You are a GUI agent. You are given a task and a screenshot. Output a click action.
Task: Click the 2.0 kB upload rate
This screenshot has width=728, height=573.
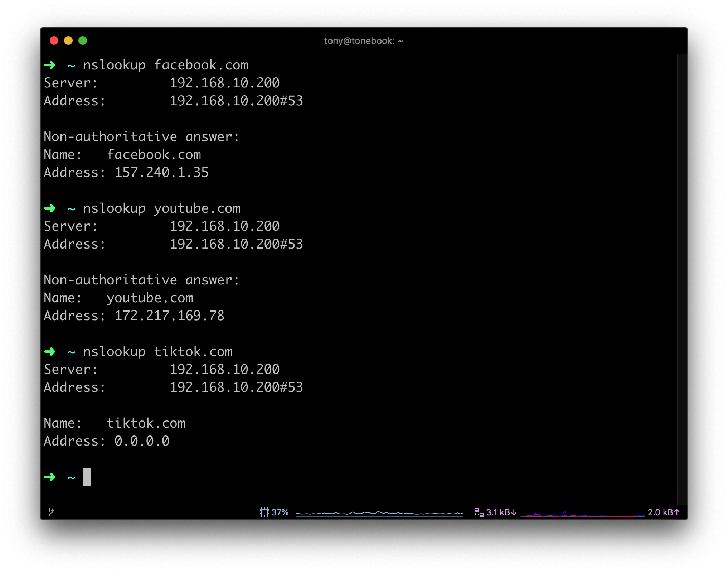click(x=664, y=512)
